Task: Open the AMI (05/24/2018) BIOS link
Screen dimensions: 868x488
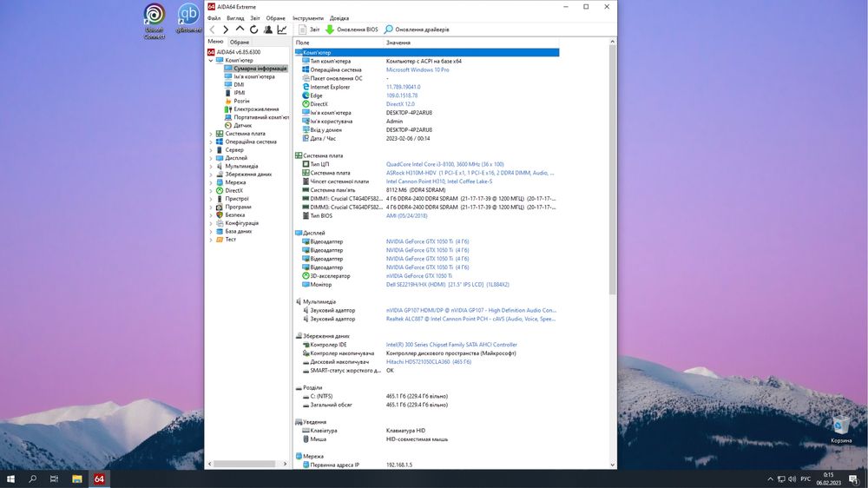Action: point(406,216)
